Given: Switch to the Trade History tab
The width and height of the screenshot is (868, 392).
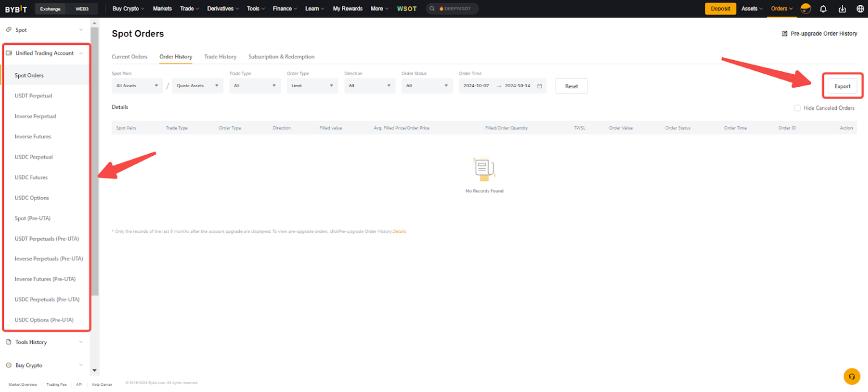Looking at the screenshot, I should [x=220, y=57].
